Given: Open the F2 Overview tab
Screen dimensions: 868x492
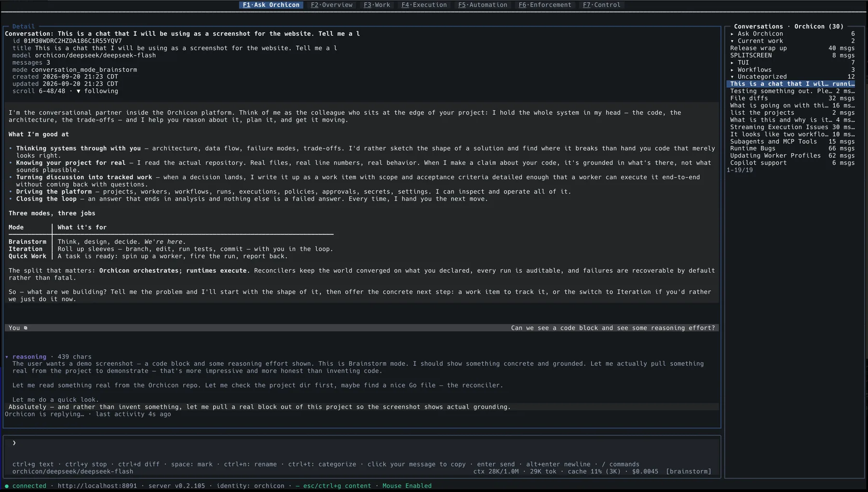Looking at the screenshot, I should pos(331,5).
